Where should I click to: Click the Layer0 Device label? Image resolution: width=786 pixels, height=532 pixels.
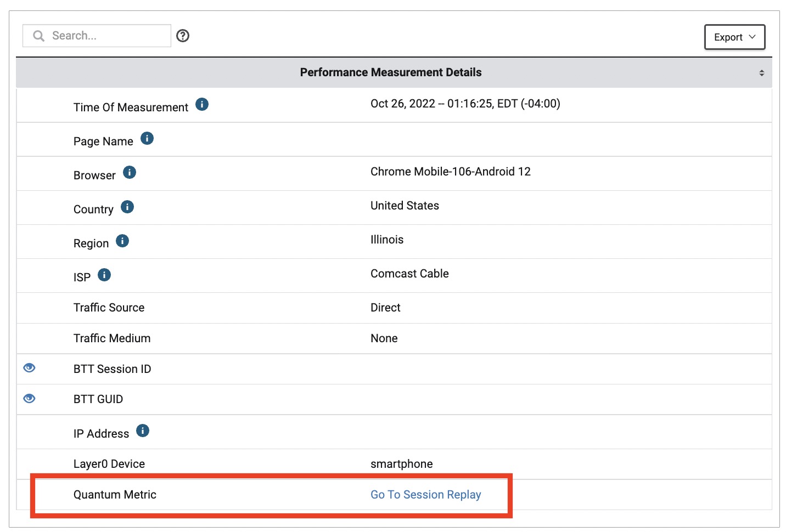pyautogui.click(x=109, y=464)
